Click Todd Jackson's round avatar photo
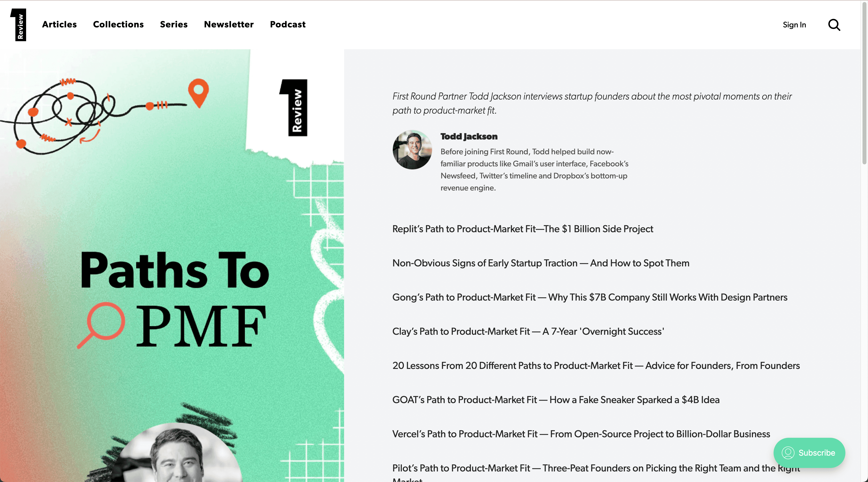This screenshot has height=482, width=868. [412, 150]
